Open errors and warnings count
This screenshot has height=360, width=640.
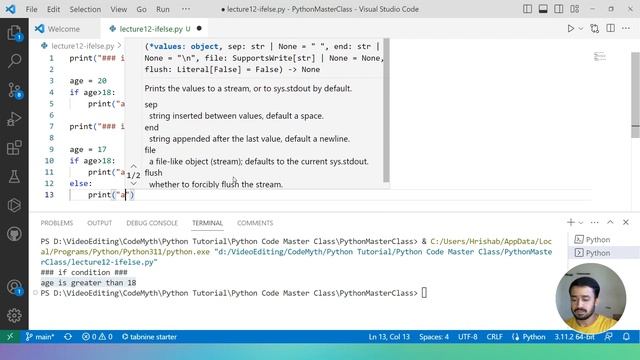click(97, 337)
